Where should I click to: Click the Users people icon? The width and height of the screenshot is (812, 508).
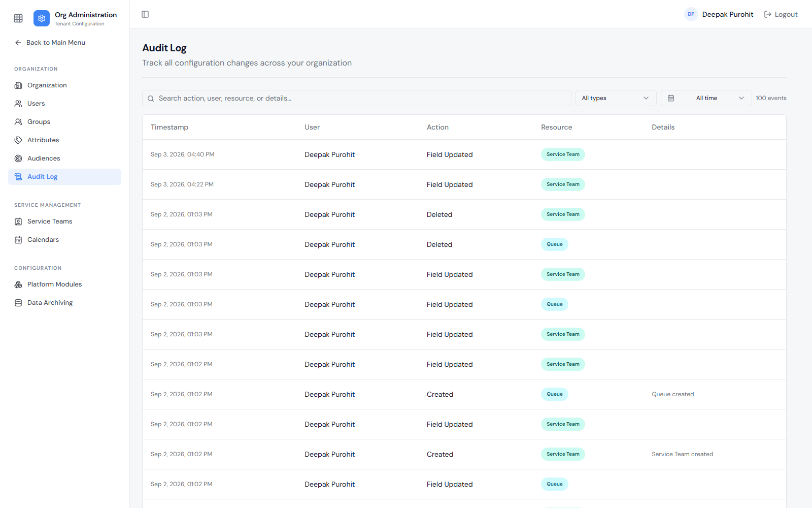[18, 104]
